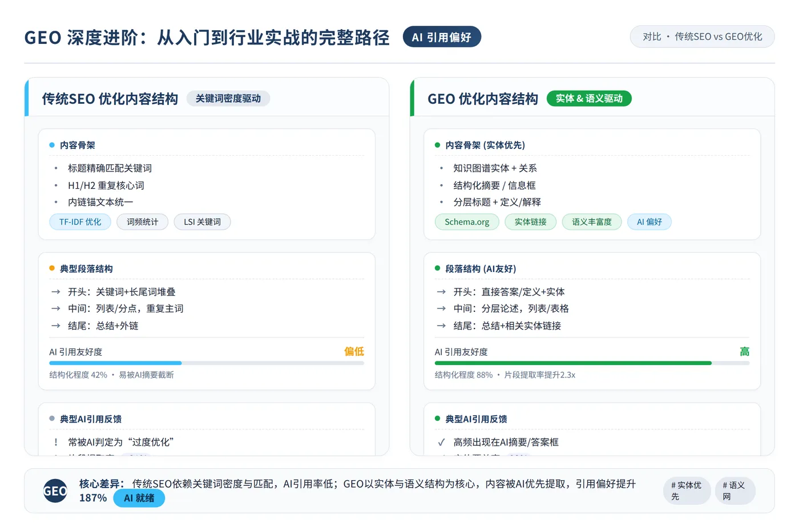Click the exclamation icon beside 常被AI判定为
Viewport: 799px width, 532px height.
click(56, 442)
